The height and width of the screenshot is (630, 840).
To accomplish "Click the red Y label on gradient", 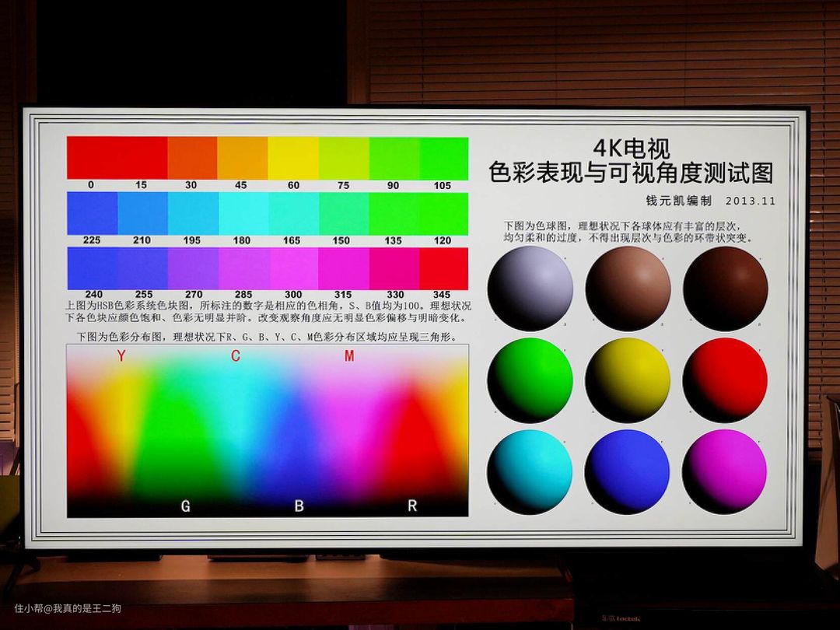I will (121, 356).
